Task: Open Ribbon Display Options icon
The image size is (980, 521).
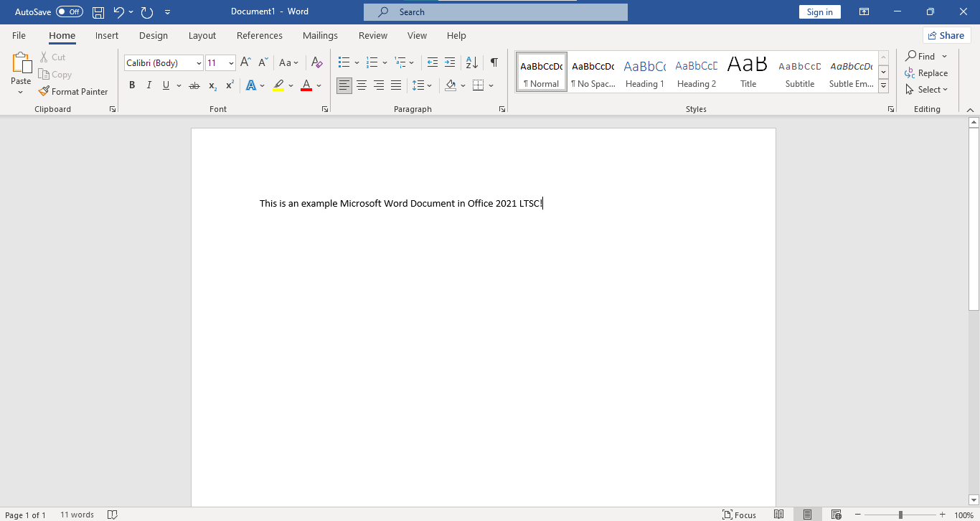Action: pyautogui.click(x=864, y=12)
